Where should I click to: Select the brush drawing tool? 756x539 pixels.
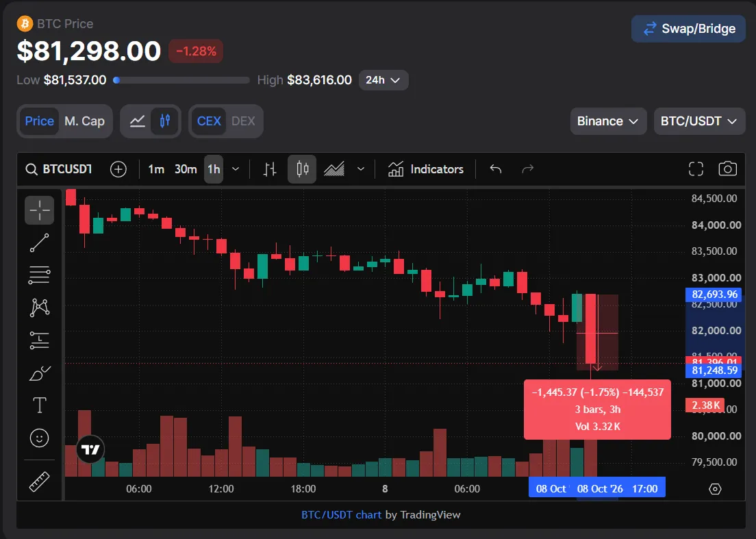click(x=40, y=373)
